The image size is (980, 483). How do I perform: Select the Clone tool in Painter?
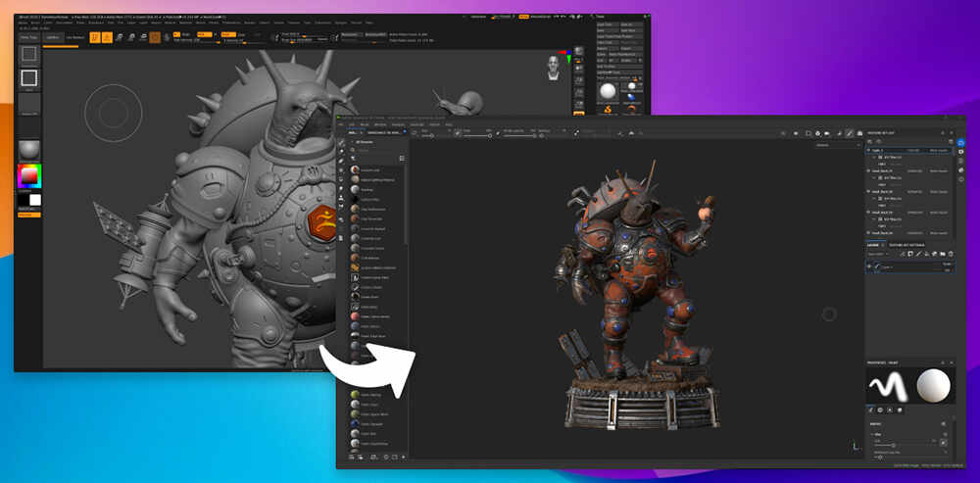(341, 198)
